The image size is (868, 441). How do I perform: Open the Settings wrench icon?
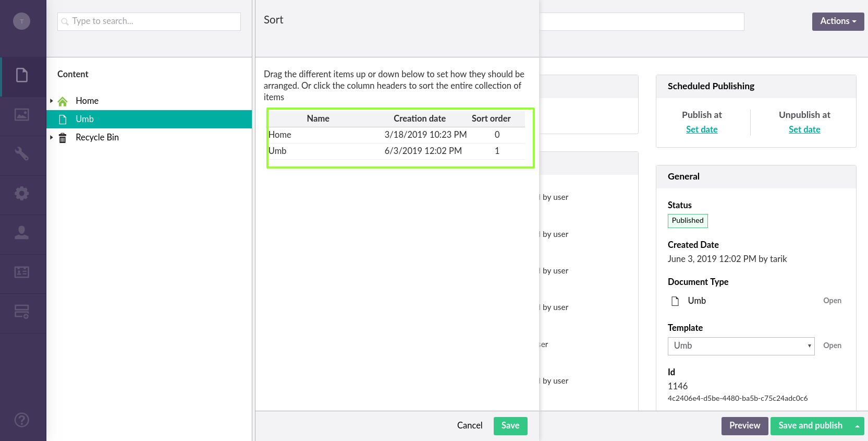[x=22, y=154]
